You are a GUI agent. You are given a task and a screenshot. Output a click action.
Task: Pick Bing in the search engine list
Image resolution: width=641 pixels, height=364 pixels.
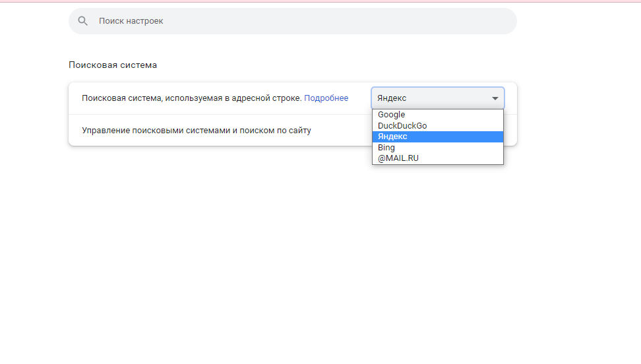click(x=386, y=148)
